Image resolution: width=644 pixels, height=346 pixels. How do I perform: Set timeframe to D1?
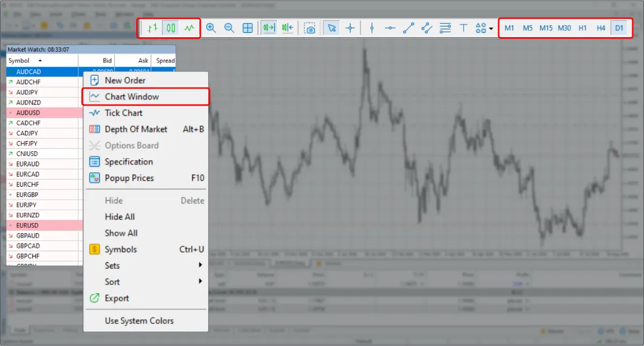click(619, 28)
